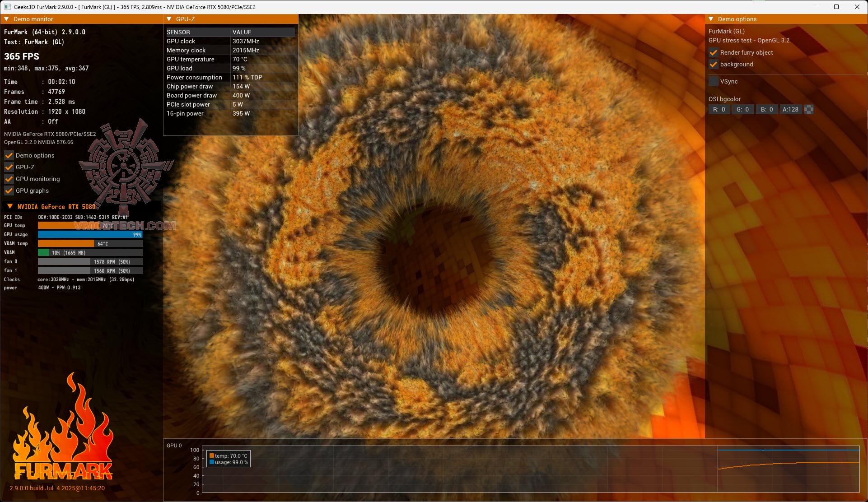Collapse the GPU-Z panel triangle
Image resolution: width=868 pixels, height=502 pixels.
pos(169,19)
